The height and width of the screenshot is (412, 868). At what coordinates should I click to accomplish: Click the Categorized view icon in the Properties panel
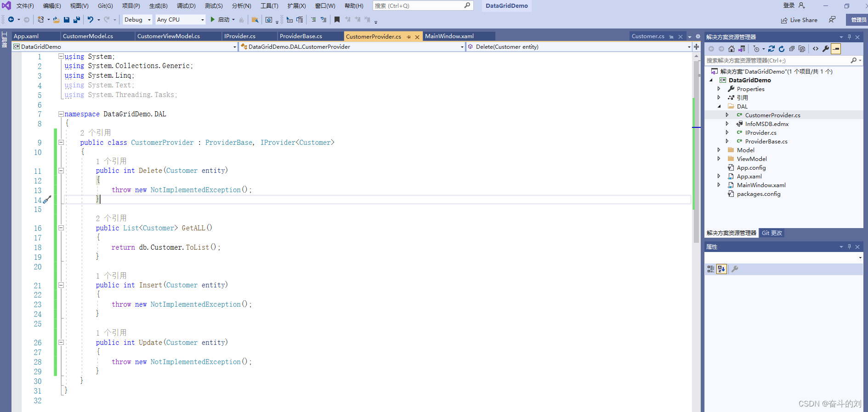[x=711, y=269]
